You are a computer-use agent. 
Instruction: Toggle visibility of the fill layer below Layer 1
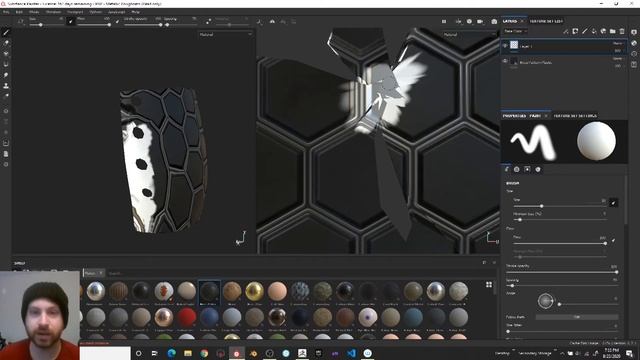(505, 61)
